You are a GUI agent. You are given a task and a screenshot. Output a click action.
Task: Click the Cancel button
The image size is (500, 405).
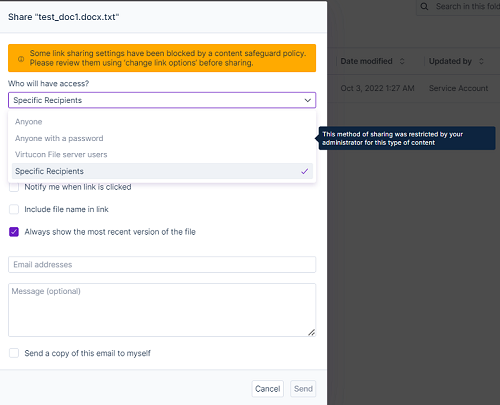(x=268, y=389)
